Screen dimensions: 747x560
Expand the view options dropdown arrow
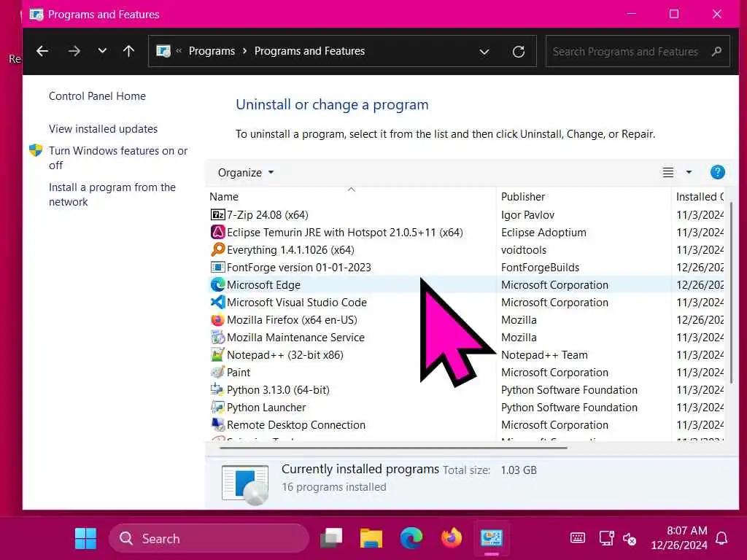point(689,172)
